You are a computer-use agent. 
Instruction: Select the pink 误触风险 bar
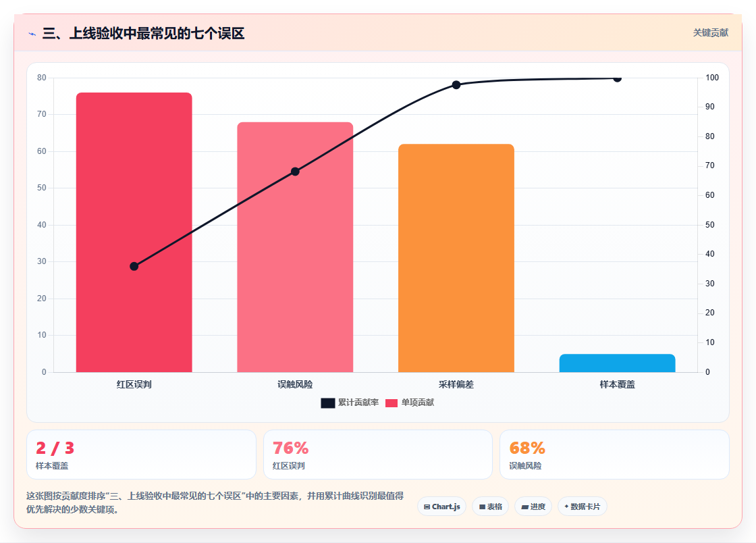tap(295, 247)
